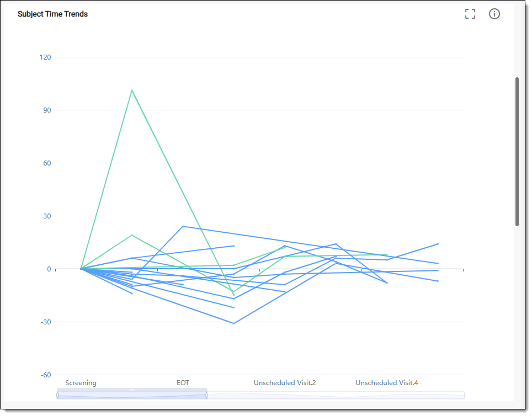Screen dimensions: 532x416
Task: Click the blue line peak above EOT
Action: point(183,226)
